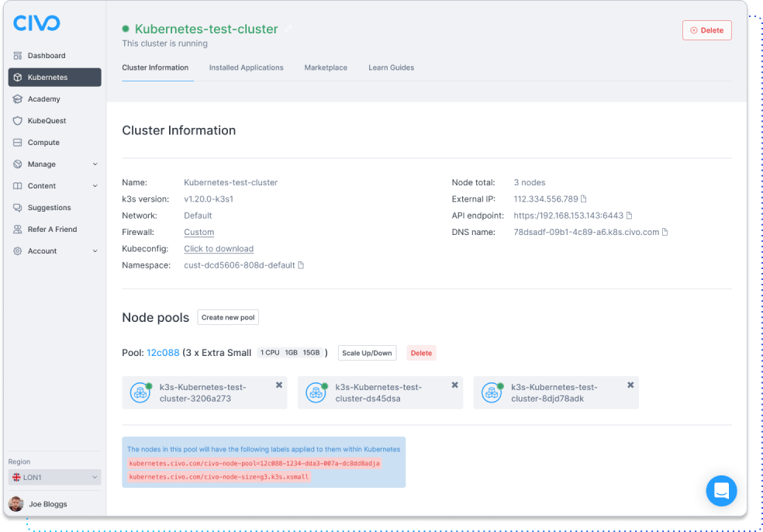Image resolution: width=763 pixels, height=532 pixels.
Task: Click the 112.334.556.789 External IP value
Action: pos(545,199)
